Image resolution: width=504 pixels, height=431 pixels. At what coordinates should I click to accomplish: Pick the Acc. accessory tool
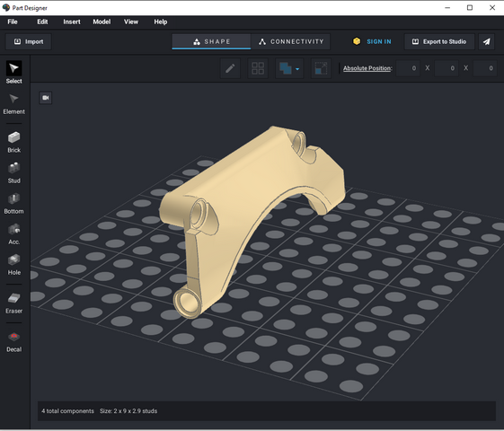click(x=13, y=234)
